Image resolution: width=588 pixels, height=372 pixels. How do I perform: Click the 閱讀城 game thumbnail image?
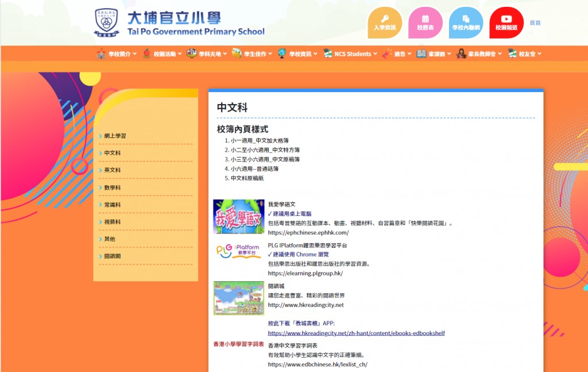(238, 298)
